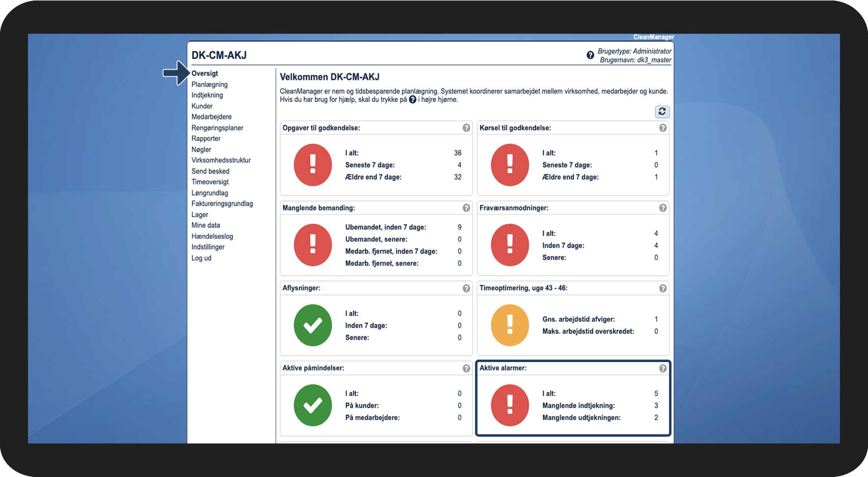Click help icon in Timeoptimering panel
Viewport: 868px width, 477px height.
click(x=663, y=288)
